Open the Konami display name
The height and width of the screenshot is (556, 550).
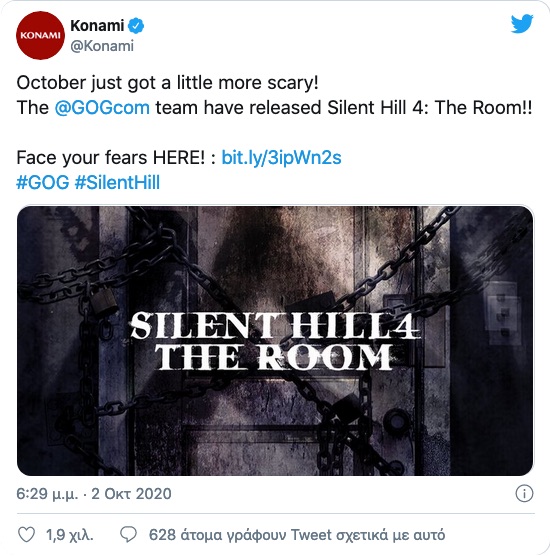pyautogui.click(x=97, y=26)
